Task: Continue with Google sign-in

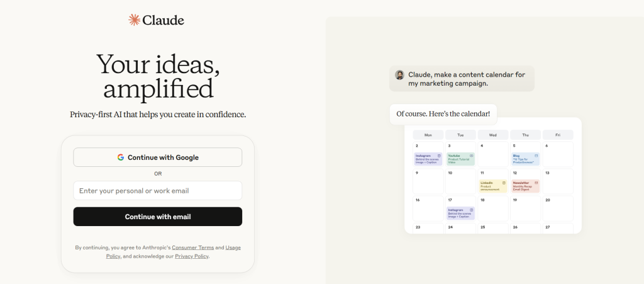Action: click(x=158, y=157)
